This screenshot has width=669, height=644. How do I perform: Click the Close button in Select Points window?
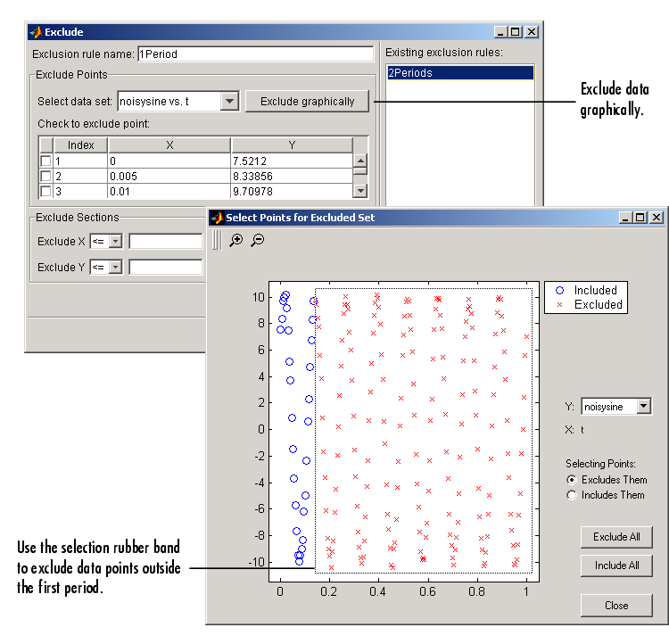tap(616, 605)
